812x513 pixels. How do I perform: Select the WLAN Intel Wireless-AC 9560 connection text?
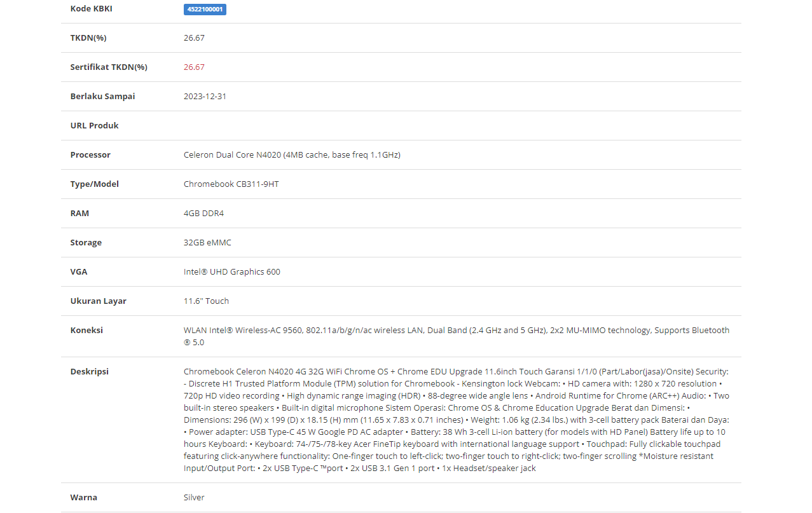point(457,336)
